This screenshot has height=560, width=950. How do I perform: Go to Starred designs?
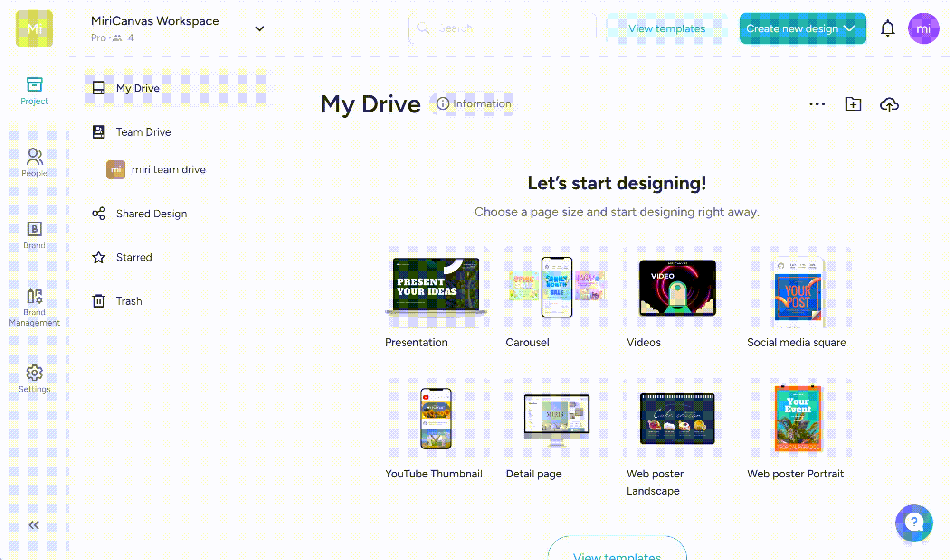pos(134,257)
